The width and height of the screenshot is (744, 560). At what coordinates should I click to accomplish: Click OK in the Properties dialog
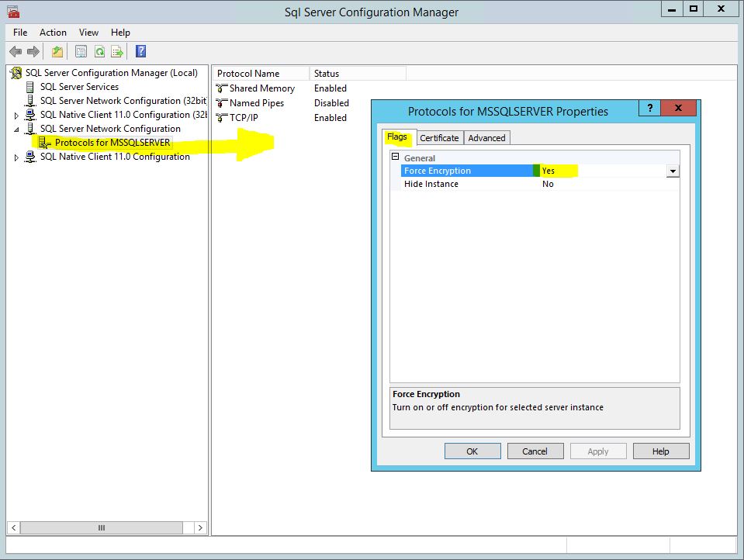tap(472, 451)
